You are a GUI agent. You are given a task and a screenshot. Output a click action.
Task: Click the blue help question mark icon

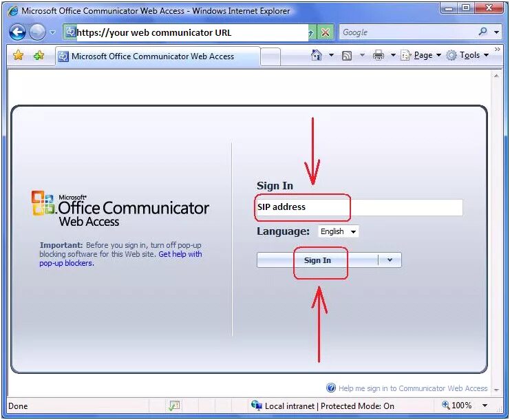click(331, 388)
